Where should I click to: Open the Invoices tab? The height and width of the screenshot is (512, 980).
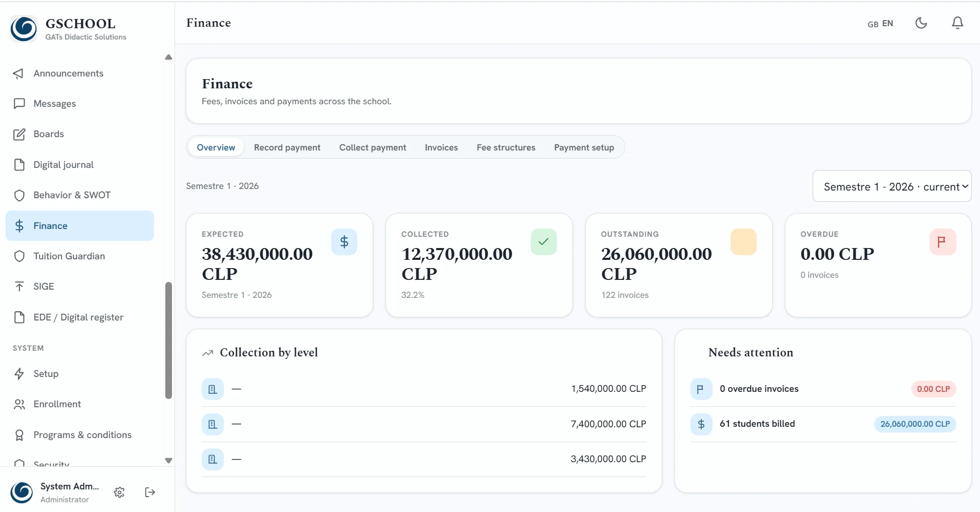441,147
